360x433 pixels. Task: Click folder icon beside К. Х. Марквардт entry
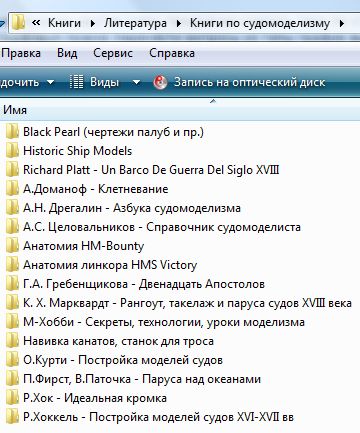pos(12,303)
